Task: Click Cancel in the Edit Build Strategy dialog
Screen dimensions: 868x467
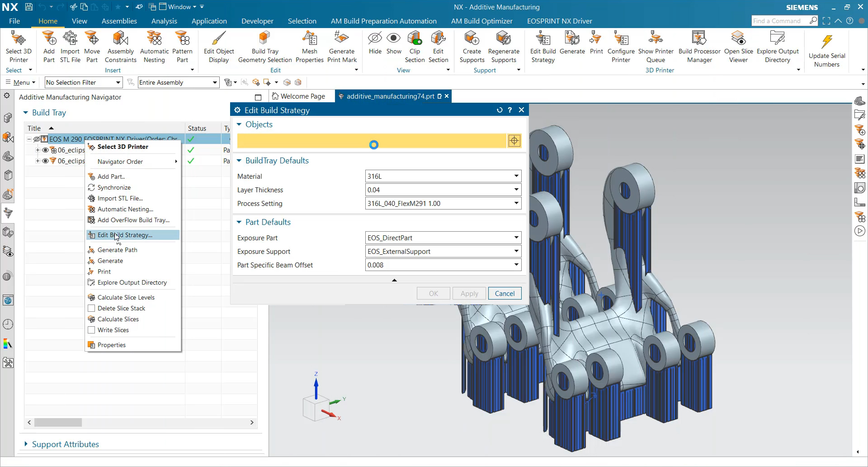Action: 505,293
